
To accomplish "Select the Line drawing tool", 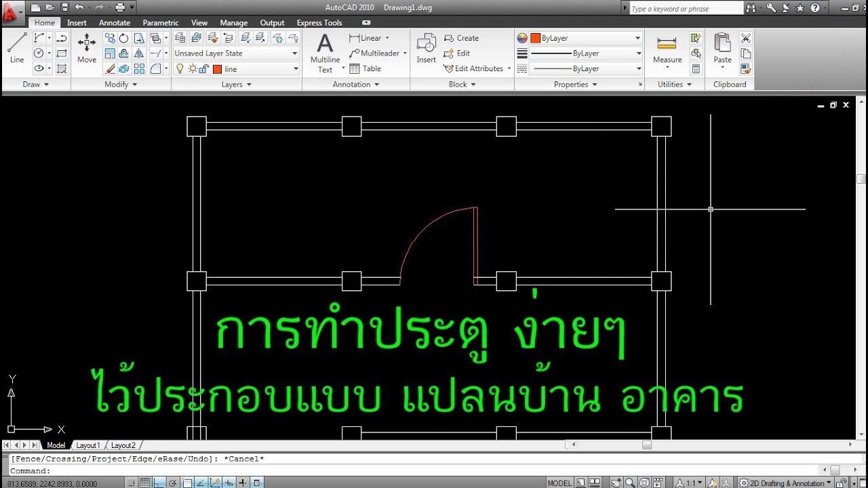I will [x=17, y=47].
